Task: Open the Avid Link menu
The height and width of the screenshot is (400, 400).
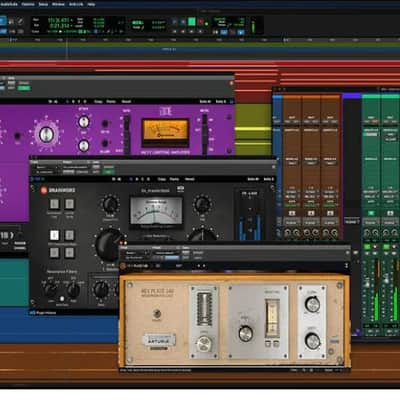Action: coord(76,4)
